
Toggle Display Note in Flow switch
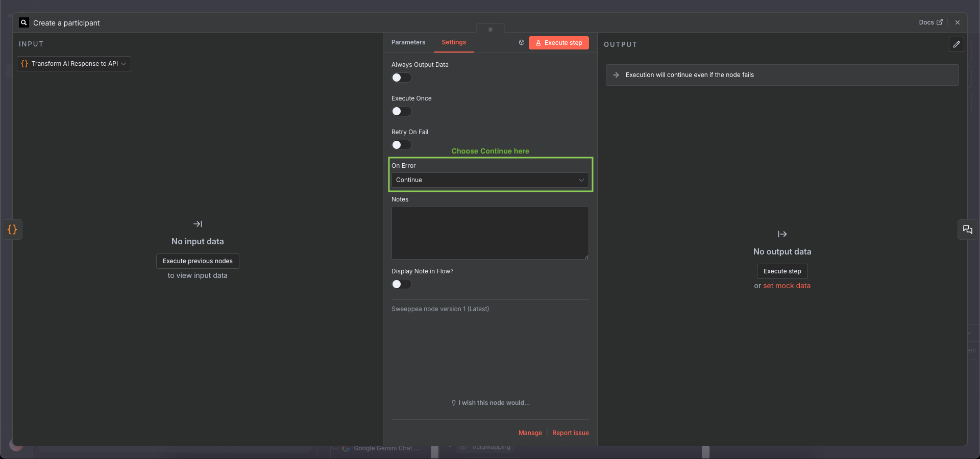pos(402,284)
